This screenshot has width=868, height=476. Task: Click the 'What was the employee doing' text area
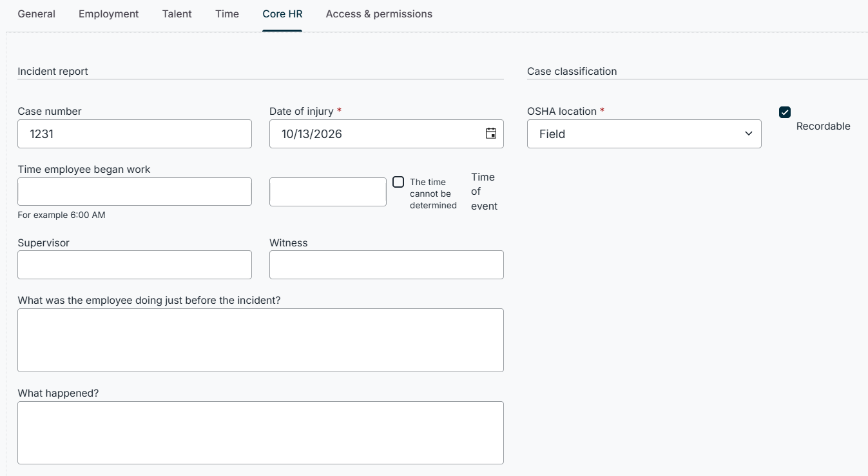(260, 340)
